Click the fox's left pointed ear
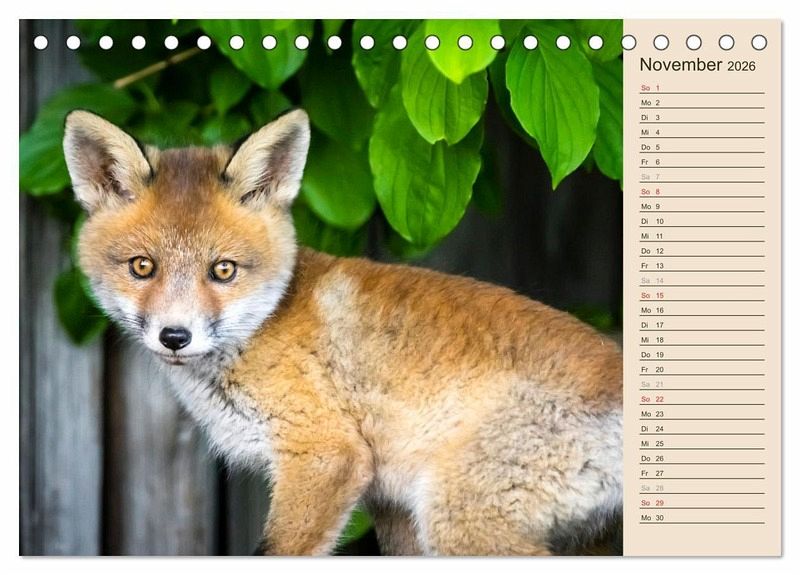 click(x=100, y=155)
